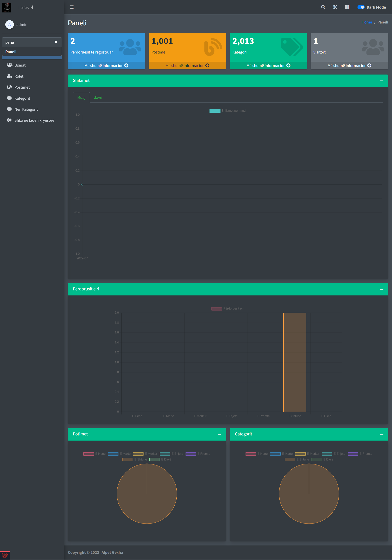Screen dimensions: 392x560
Task: Open the header search icon
Action: pos(323,7)
